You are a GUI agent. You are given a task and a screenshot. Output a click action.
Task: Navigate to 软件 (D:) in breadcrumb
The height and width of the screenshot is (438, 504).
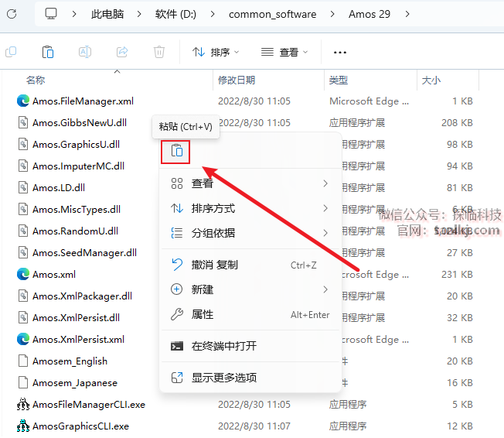(x=175, y=14)
